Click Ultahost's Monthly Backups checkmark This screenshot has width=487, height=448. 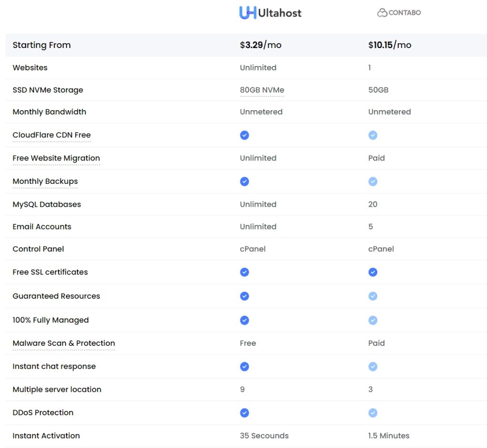[244, 181]
